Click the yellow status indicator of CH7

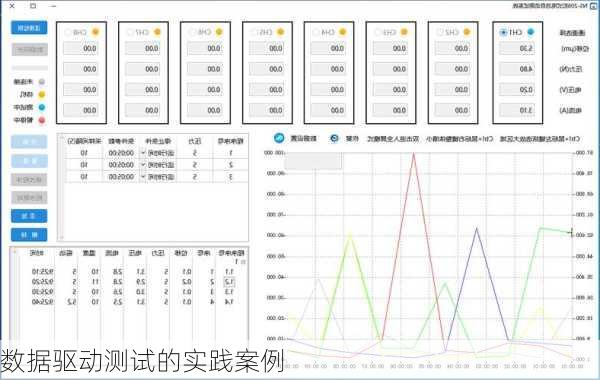157,32
